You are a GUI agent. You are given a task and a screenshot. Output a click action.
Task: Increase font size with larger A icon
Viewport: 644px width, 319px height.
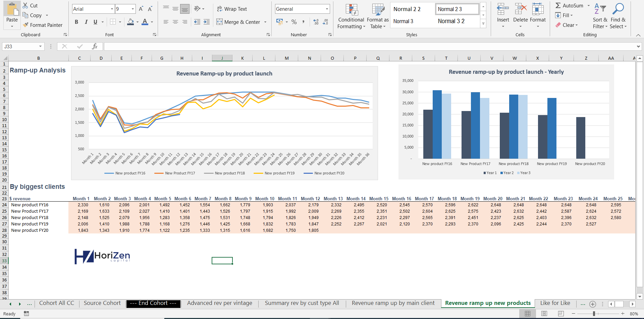pyautogui.click(x=141, y=9)
